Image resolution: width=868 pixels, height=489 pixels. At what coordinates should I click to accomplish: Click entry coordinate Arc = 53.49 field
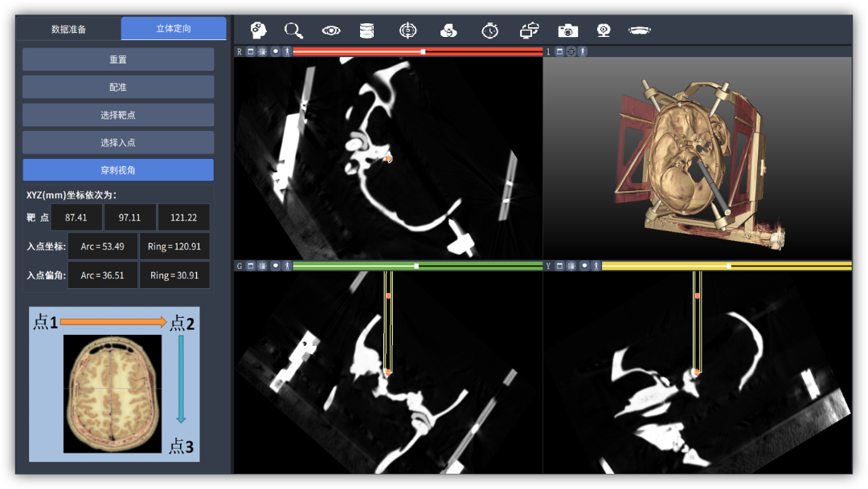click(x=102, y=247)
